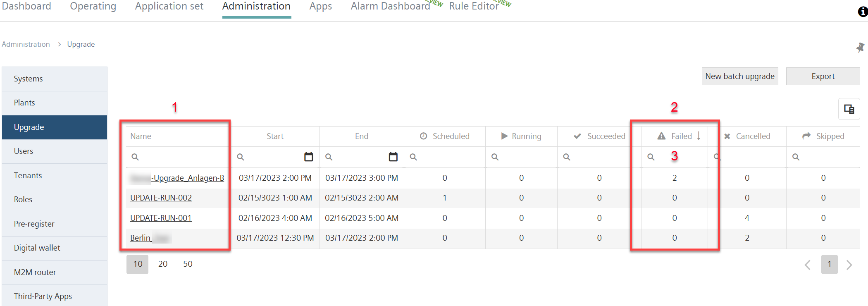Click the info icon at top right
Viewport: 868px width, 306px height.
coord(863,12)
